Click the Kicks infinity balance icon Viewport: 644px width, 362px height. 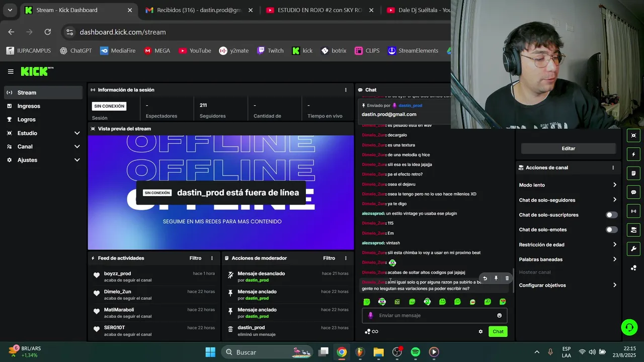click(371, 331)
